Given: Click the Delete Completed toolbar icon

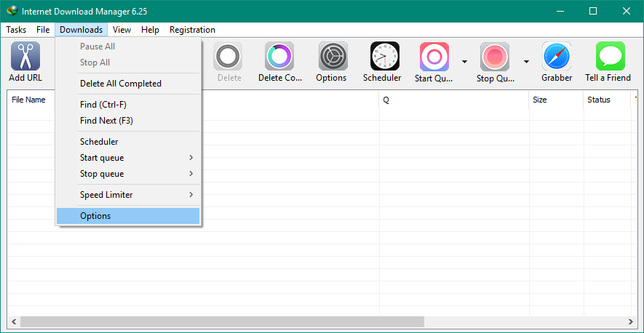Looking at the screenshot, I should click(279, 56).
